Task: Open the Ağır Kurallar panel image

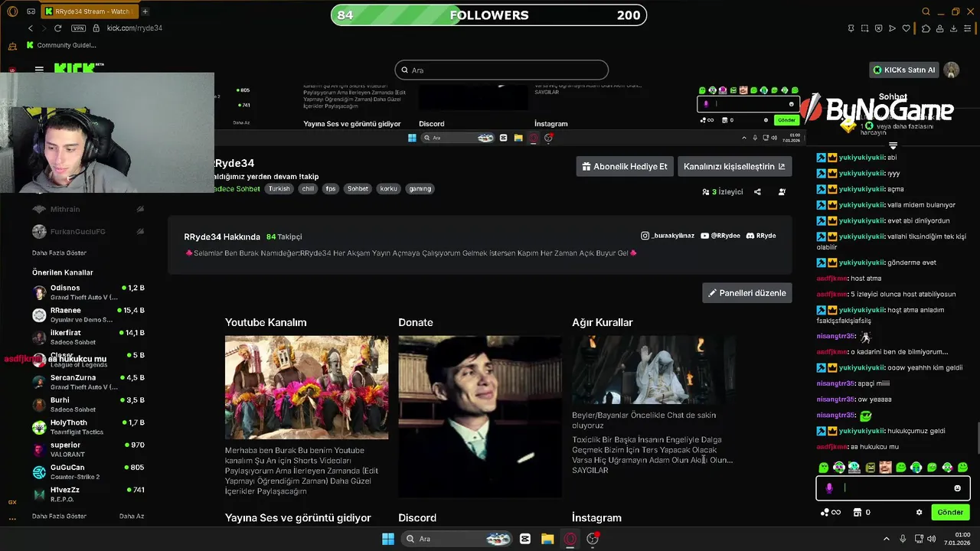Action: click(654, 370)
